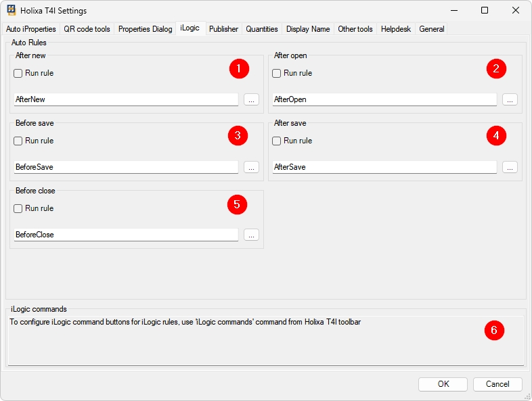Image resolution: width=532 pixels, height=401 pixels.
Task: Check Run rule in After save group
Action: [277, 141]
